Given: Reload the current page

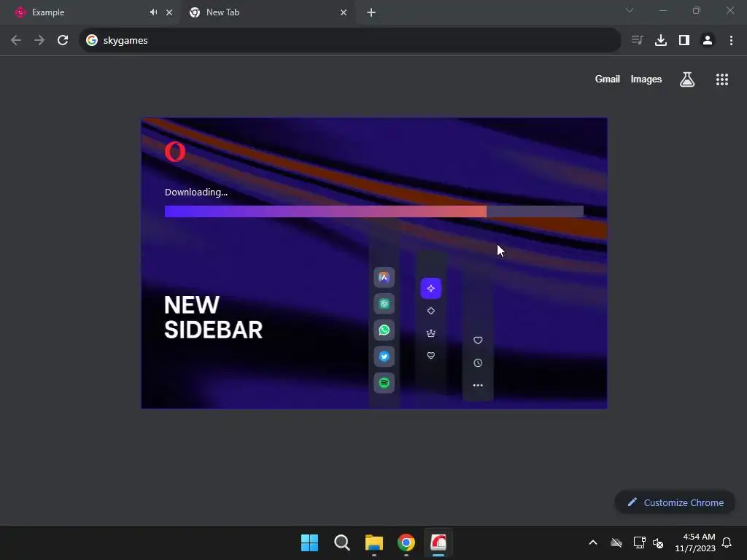Looking at the screenshot, I should click(63, 41).
